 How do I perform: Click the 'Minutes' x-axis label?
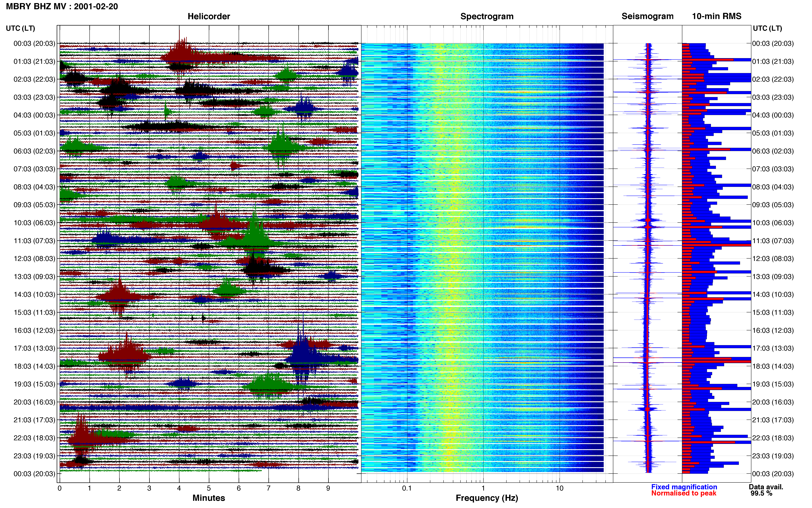pos(209,498)
